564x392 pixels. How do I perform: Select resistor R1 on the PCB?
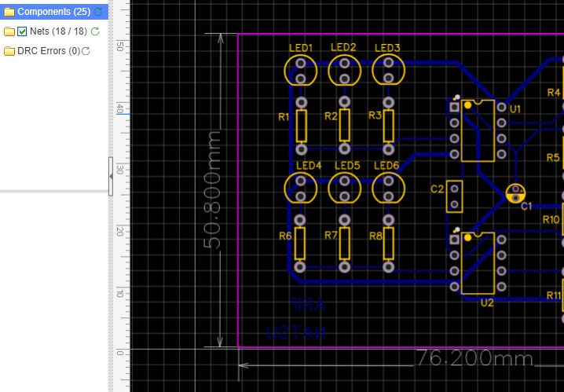(301, 126)
